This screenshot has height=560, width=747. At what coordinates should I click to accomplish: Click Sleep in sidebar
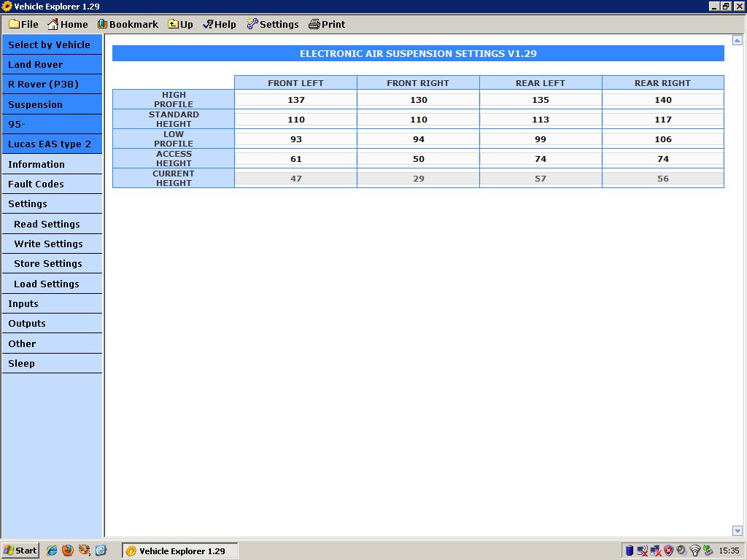click(52, 363)
